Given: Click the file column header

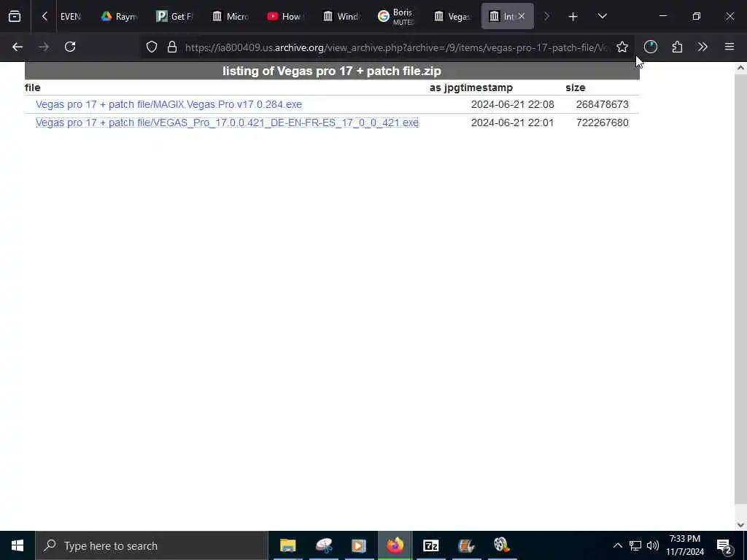Looking at the screenshot, I should 32,87.
